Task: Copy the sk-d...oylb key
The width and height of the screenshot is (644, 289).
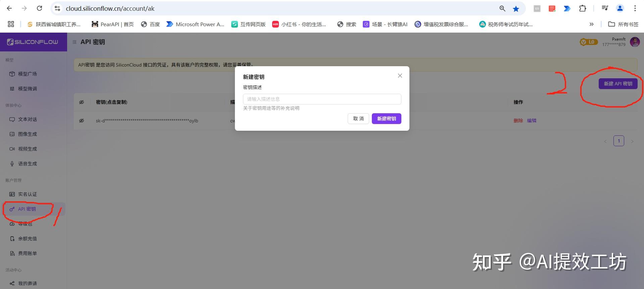Action: [x=147, y=121]
